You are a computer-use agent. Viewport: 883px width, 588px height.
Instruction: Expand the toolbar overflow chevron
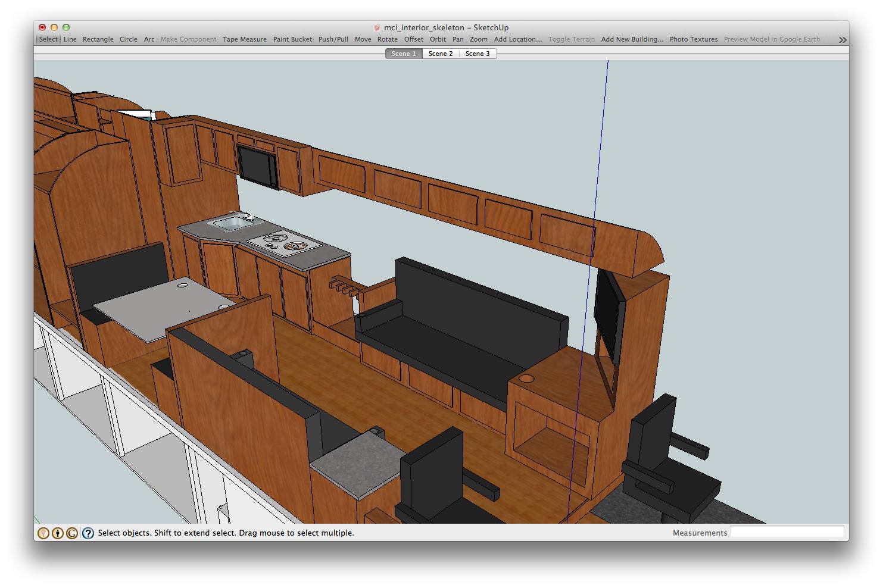(843, 40)
